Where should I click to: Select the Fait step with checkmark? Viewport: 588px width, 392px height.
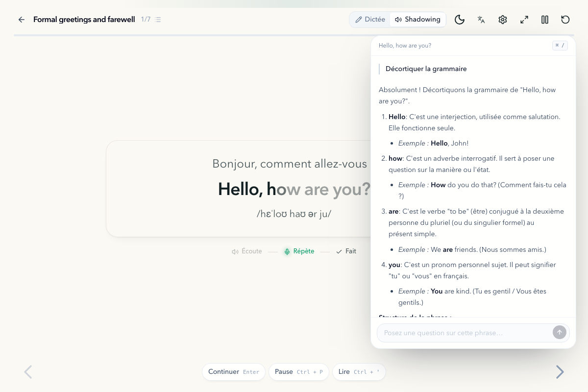pos(346,251)
